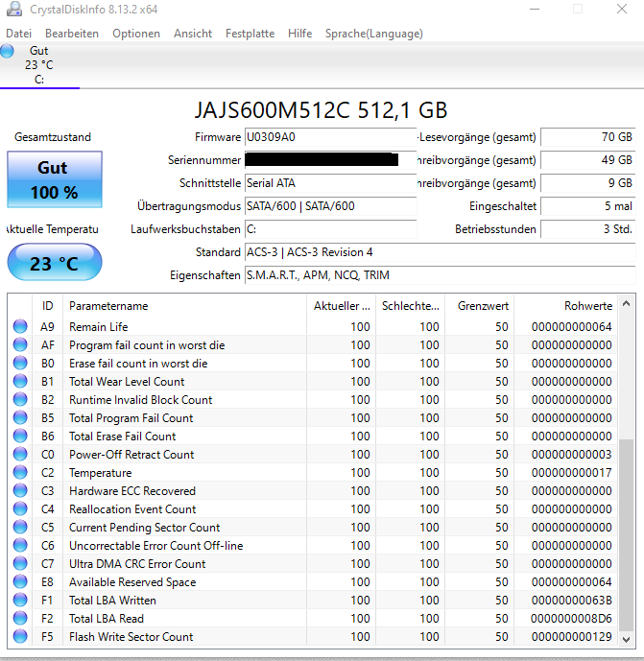Open the Datei menu
Screen dimensions: 644x661
pyautogui.click(x=18, y=34)
